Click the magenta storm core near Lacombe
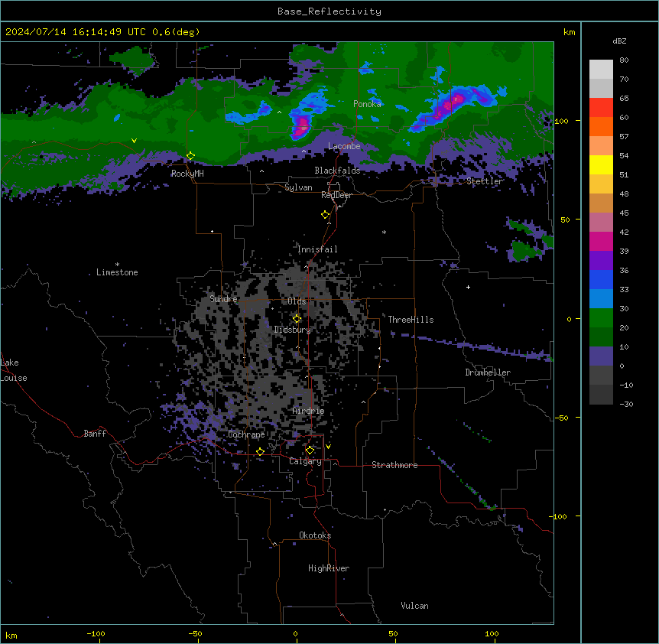The width and height of the screenshot is (659, 644). pos(303,125)
